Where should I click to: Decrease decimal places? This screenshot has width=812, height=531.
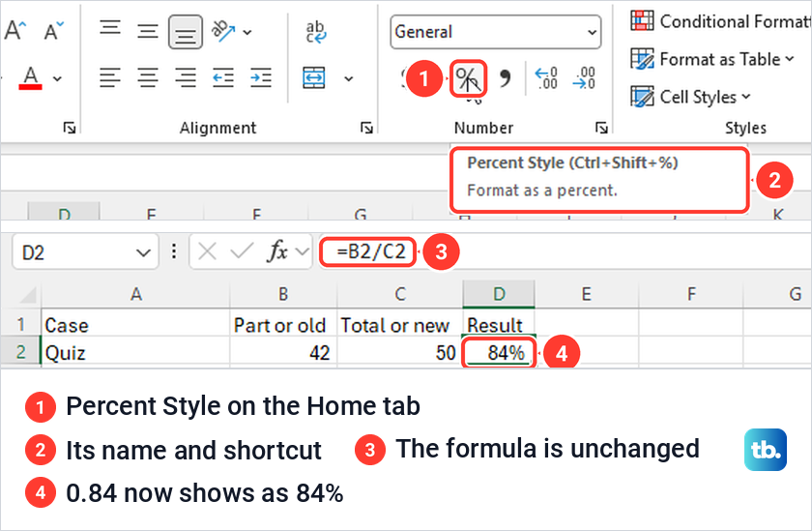tap(584, 78)
